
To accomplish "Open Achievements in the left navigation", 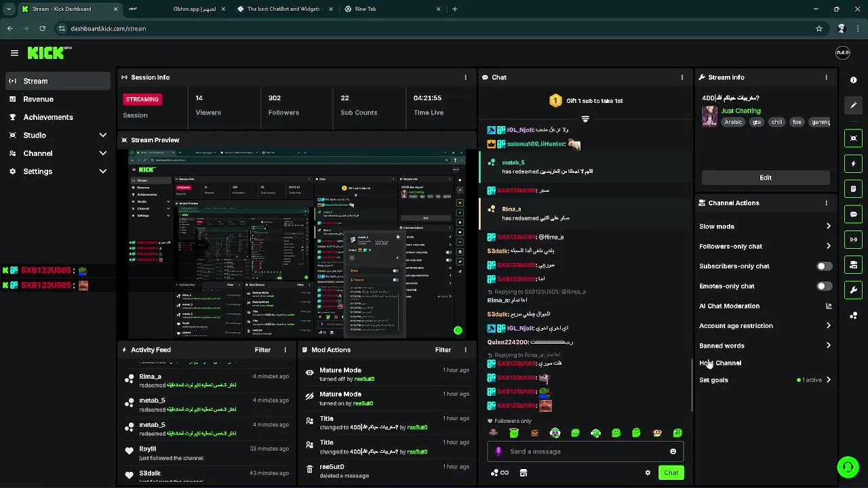I will [58, 117].
